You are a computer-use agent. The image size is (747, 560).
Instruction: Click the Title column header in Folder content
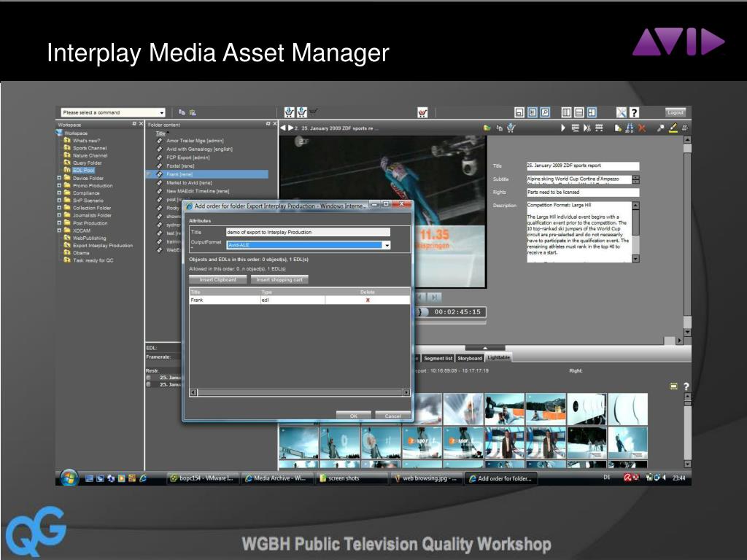(x=160, y=133)
